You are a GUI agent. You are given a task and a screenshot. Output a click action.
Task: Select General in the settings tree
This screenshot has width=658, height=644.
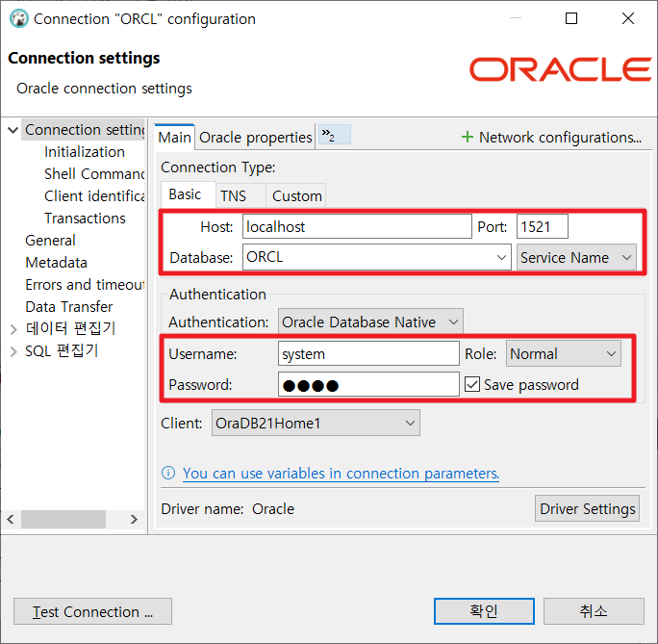pyautogui.click(x=50, y=240)
